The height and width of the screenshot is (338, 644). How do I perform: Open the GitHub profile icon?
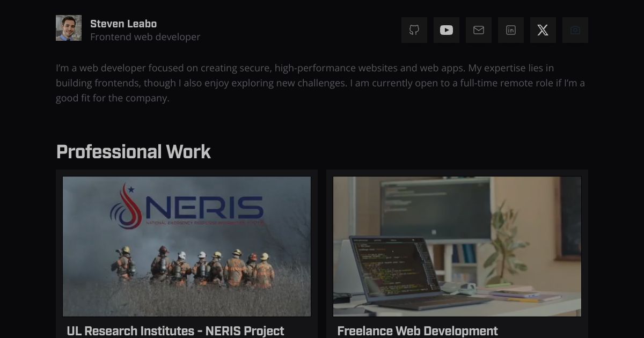[414, 30]
